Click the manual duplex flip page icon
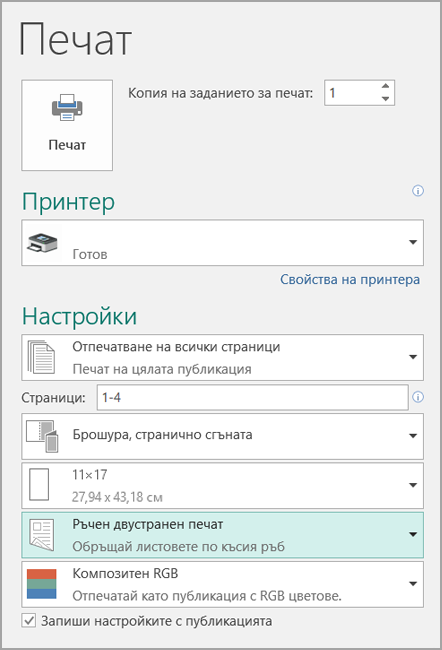This screenshot has height=650, width=442. (41, 535)
